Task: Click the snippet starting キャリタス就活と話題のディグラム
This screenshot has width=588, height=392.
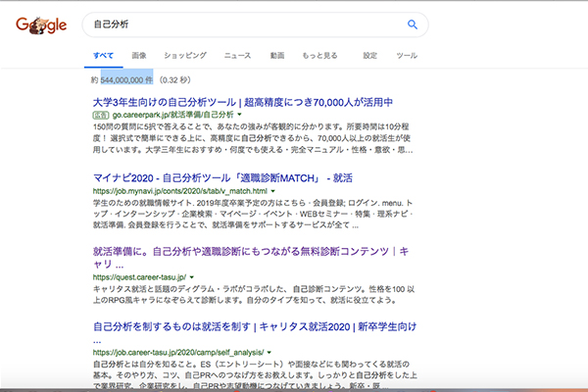Action: (254, 294)
